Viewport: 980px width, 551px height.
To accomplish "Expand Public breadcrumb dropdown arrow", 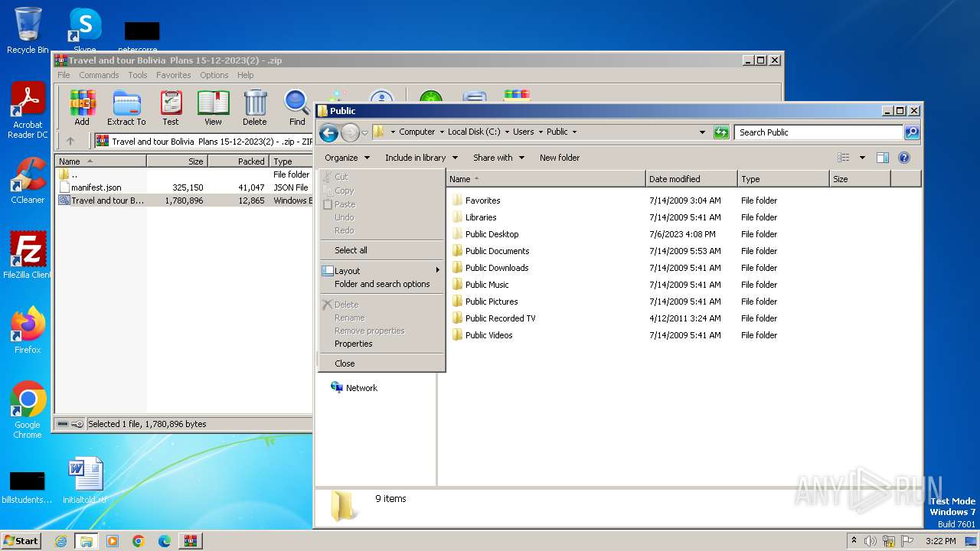I will point(574,132).
